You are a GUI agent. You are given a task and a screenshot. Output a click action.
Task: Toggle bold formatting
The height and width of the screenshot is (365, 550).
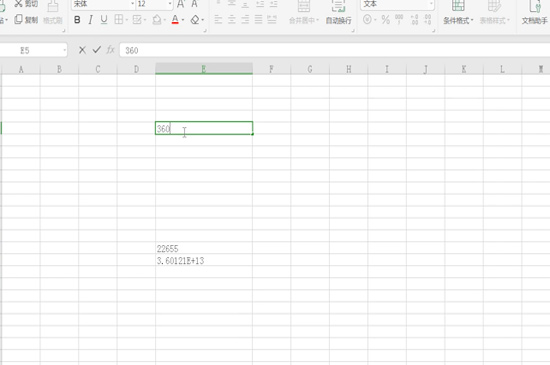pyautogui.click(x=77, y=20)
